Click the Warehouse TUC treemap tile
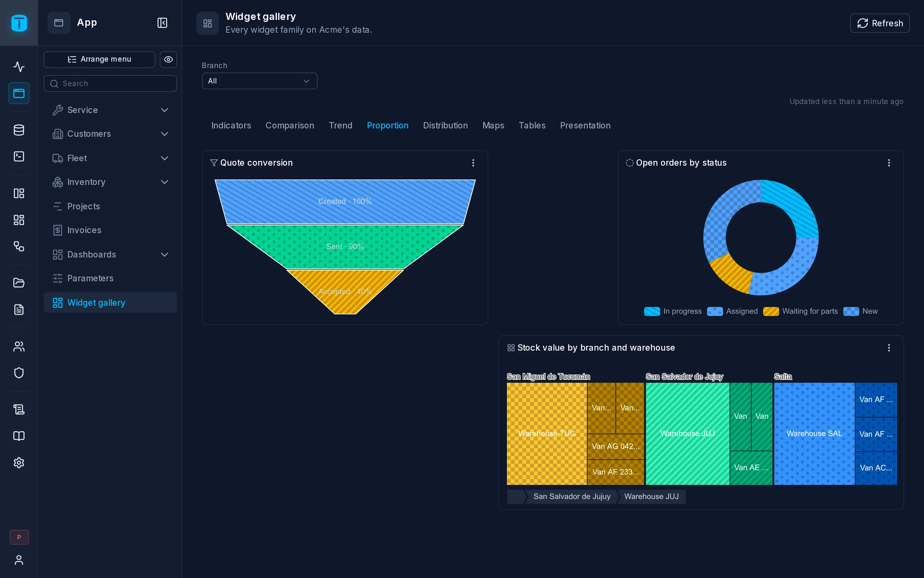This screenshot has width=924, height=578. click(x=546, y=433)
